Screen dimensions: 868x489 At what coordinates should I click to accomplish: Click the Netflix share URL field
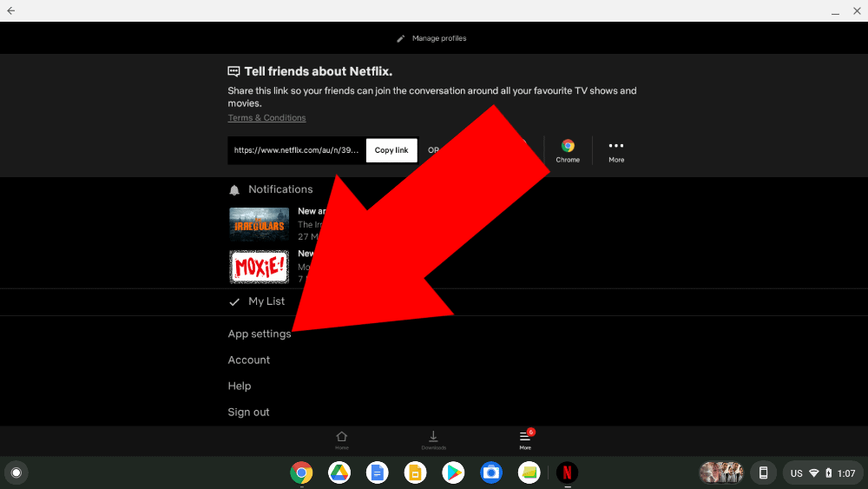[296, 150]
